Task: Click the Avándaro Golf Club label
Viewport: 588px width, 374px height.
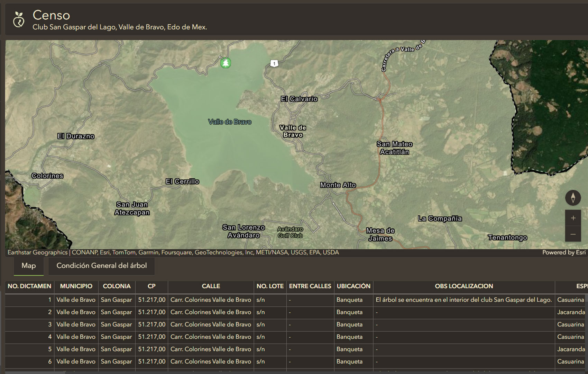Action: [290, 232]
